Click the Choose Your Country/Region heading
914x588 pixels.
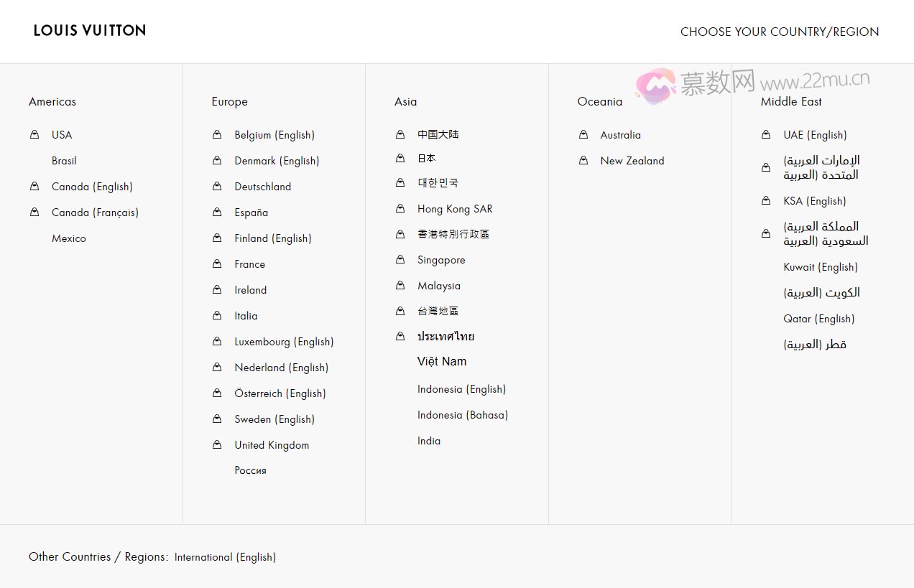point(780,32)
